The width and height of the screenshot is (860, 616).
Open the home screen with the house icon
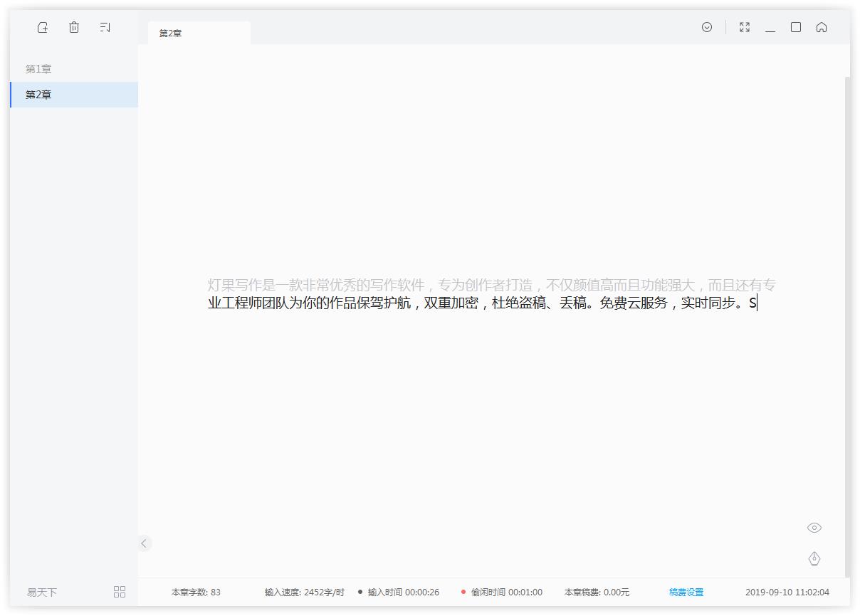coord(822,27)
